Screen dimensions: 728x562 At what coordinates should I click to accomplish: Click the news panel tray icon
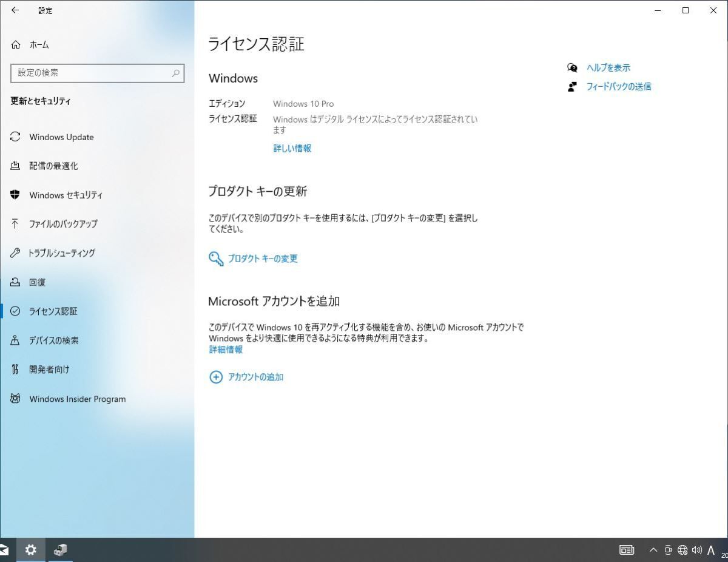[627, 550]
